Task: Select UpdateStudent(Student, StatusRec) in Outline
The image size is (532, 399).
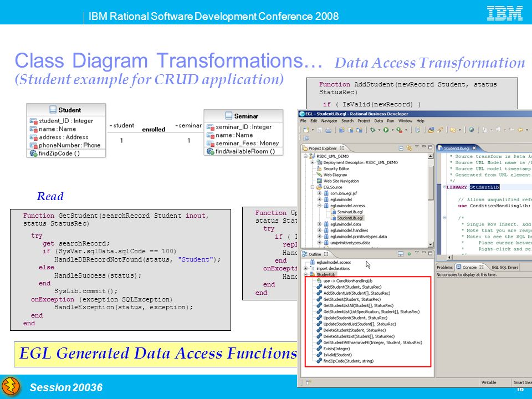Action: [355, 318]
